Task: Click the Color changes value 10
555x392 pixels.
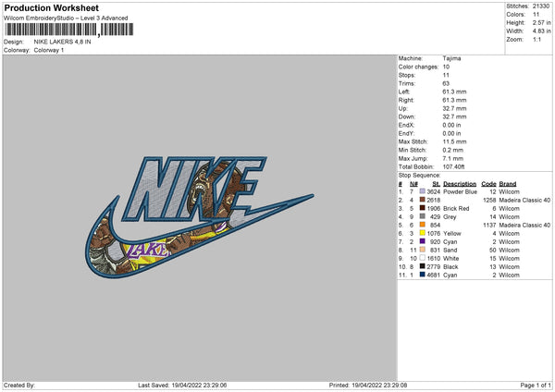Action: pos(446,67)
